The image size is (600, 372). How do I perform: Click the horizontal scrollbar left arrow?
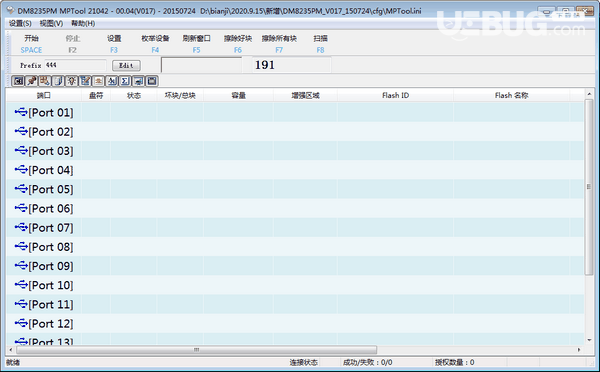(10, 350)
